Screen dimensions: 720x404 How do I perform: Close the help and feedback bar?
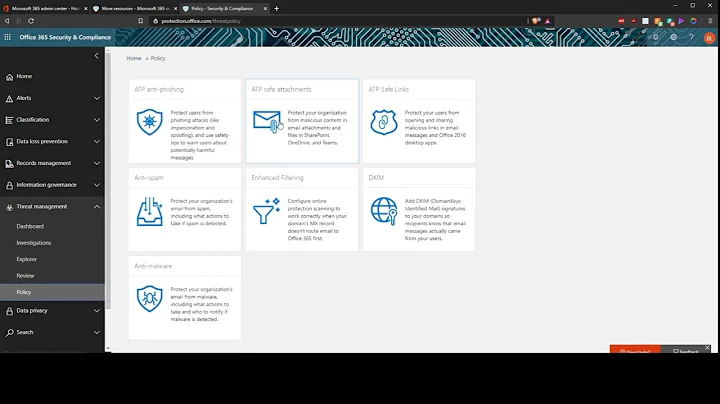pyautogui.click(x=708, y=348)
